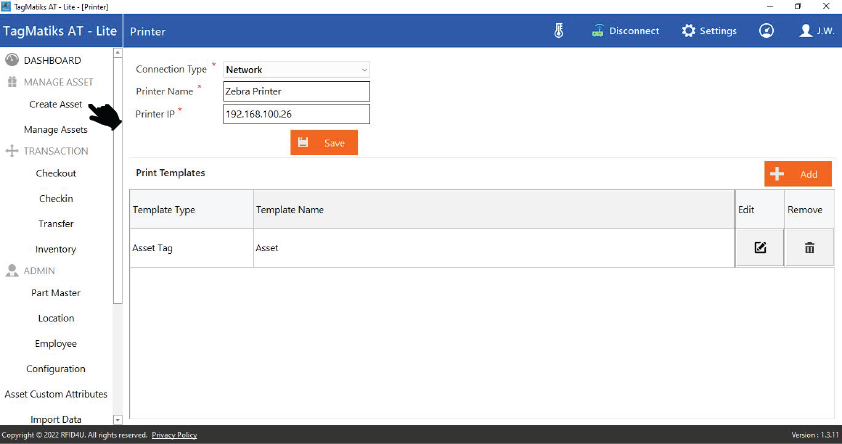842x444 pixels.
Task: Go to Create Asset page
Action: click(x=56, y=105)
